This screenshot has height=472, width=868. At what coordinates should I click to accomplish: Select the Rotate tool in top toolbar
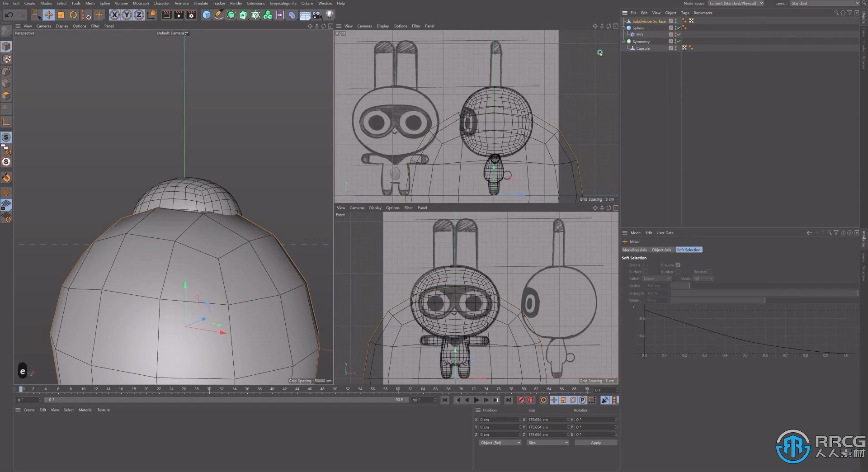click(x=73, y=15)
